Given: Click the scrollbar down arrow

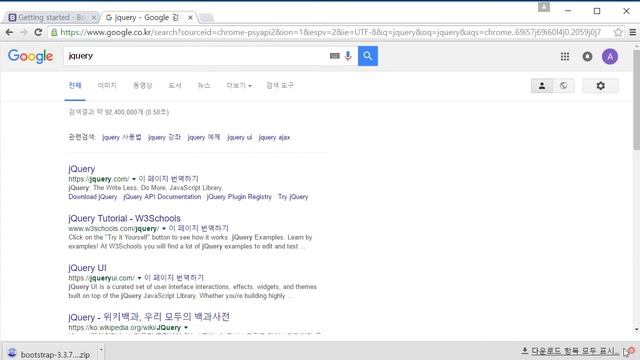Looking at the screenshot, I should coord(636,329).
